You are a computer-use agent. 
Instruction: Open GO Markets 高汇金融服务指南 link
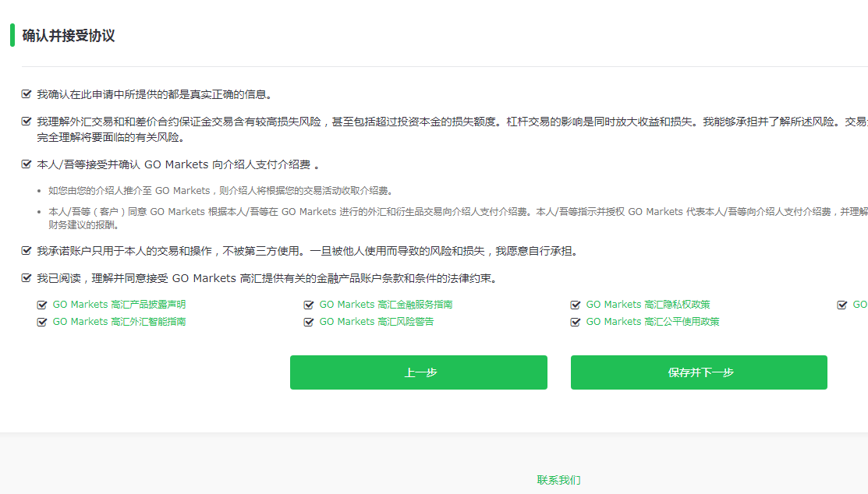pos(386,304)
